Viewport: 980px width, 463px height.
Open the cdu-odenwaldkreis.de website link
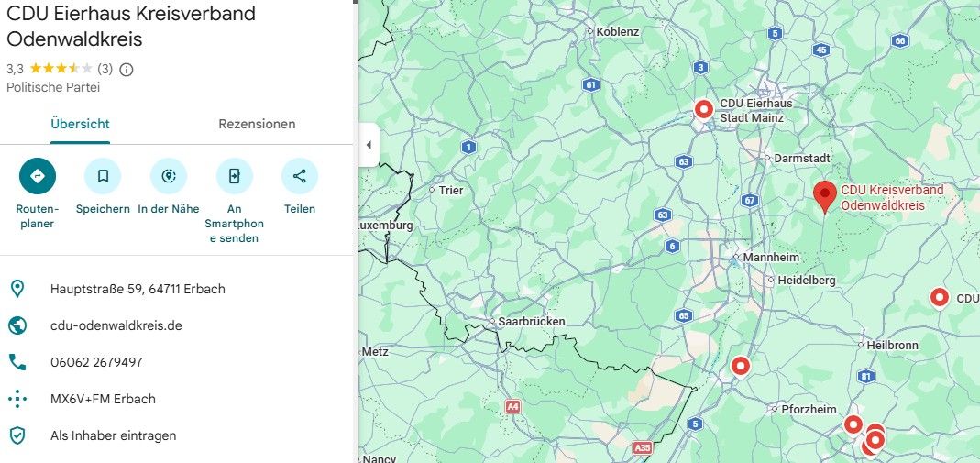tap(116, 325)
